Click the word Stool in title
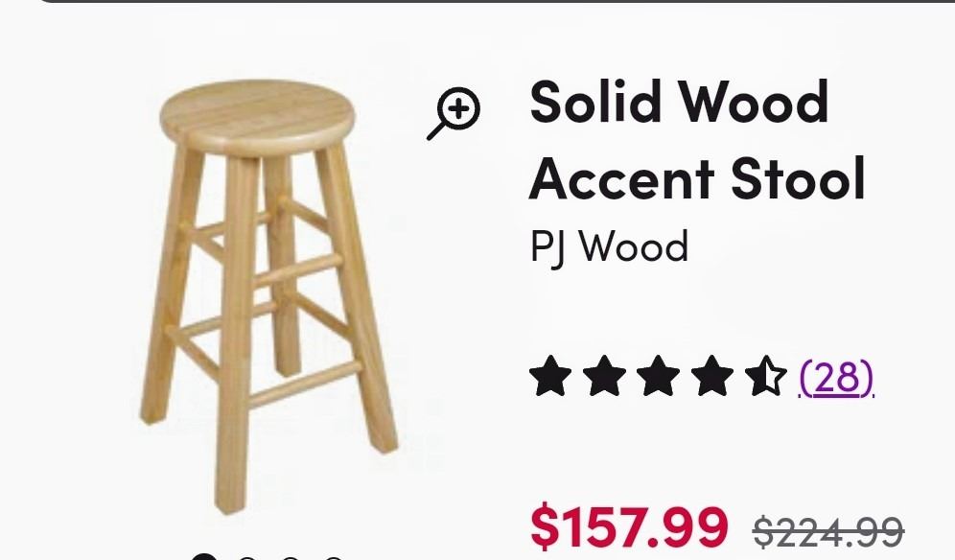This screenshot has height=560, width=955. tap(798, 178)
